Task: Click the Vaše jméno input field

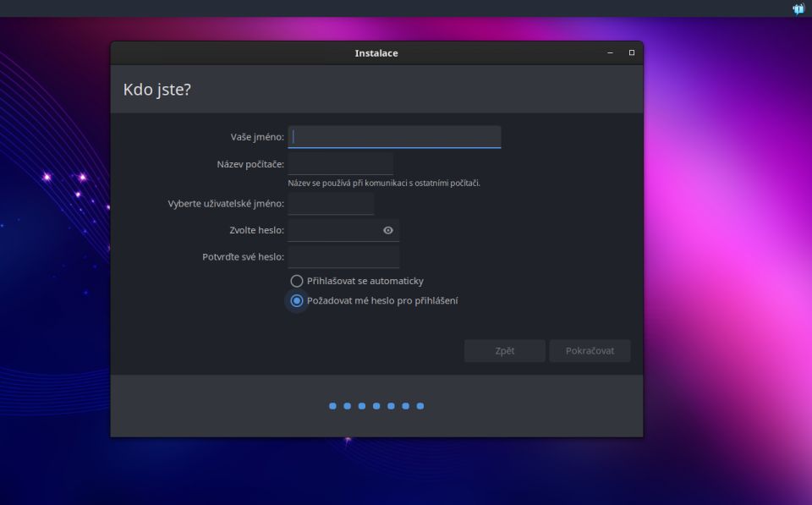Action: [x=394, y=137]
